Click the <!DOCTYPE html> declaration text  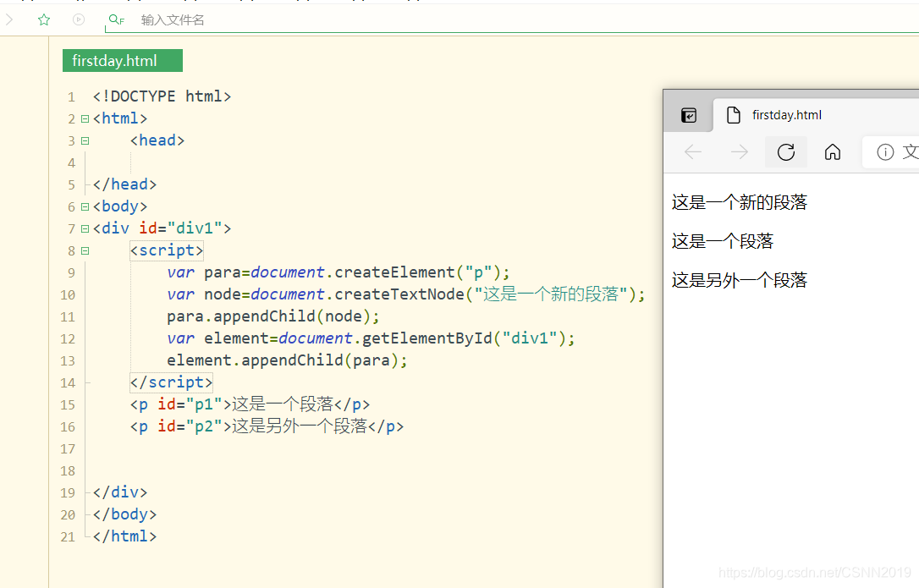click(x=162, y=96)
